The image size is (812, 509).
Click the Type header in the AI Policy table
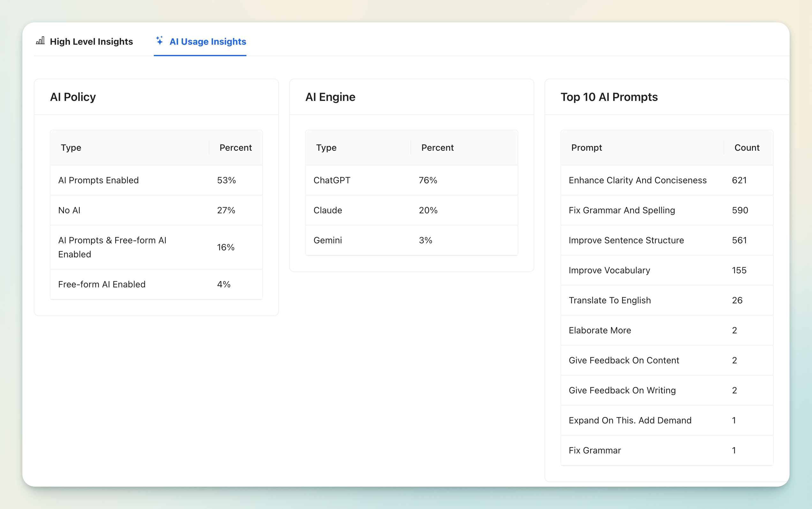[71, 148]
